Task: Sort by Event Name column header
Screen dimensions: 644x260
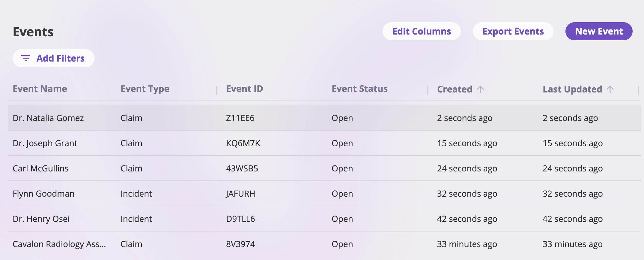Action: coord(40,89)
